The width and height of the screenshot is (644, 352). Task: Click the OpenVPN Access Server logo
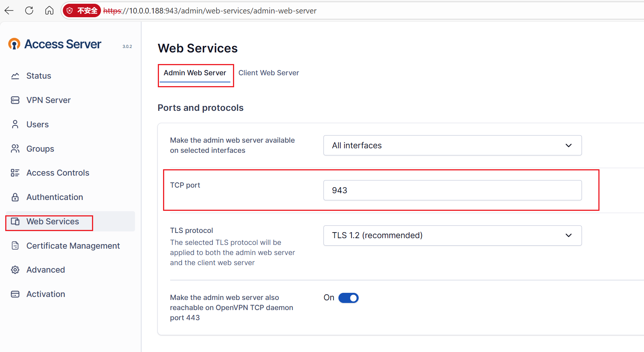(x=14, y=44)
